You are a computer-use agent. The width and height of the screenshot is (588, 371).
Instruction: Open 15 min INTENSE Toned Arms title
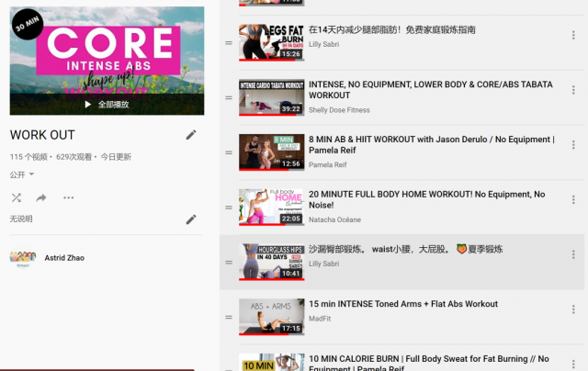403,304
